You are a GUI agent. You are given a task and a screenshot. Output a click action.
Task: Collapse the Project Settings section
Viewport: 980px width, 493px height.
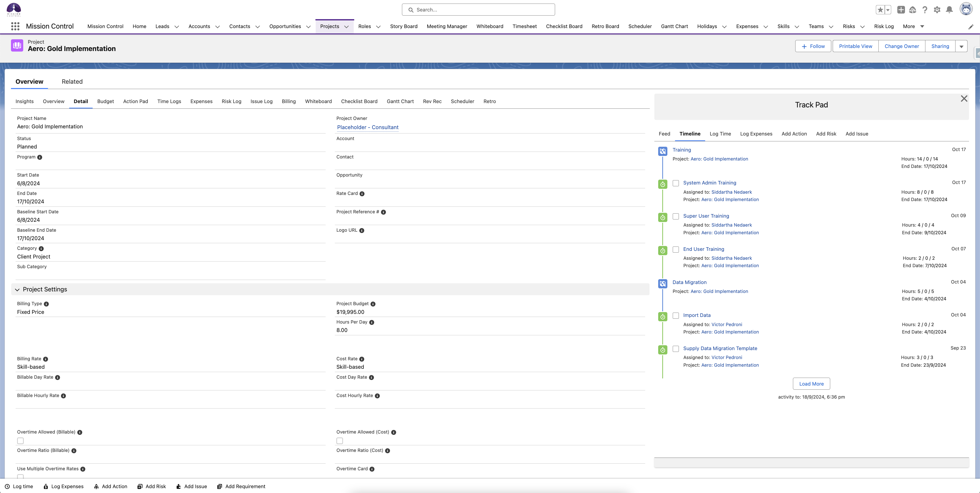pyautogui.click(x=17, y=289)
